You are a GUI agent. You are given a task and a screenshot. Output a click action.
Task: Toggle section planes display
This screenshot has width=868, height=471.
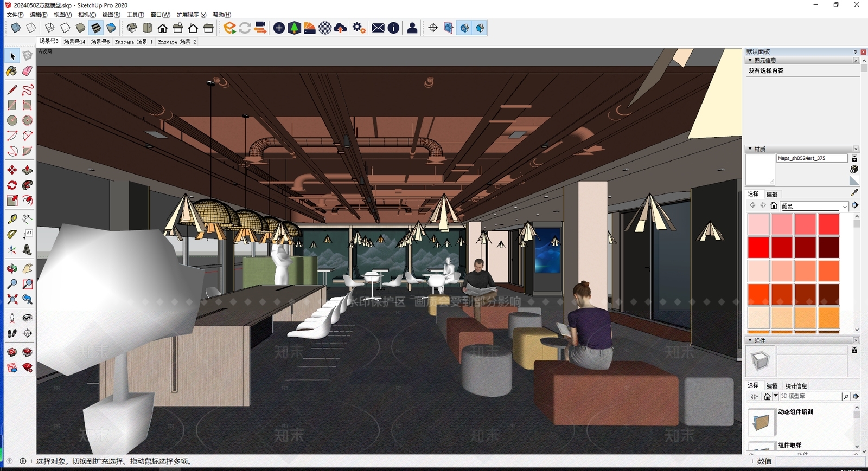tap(449, 28)
